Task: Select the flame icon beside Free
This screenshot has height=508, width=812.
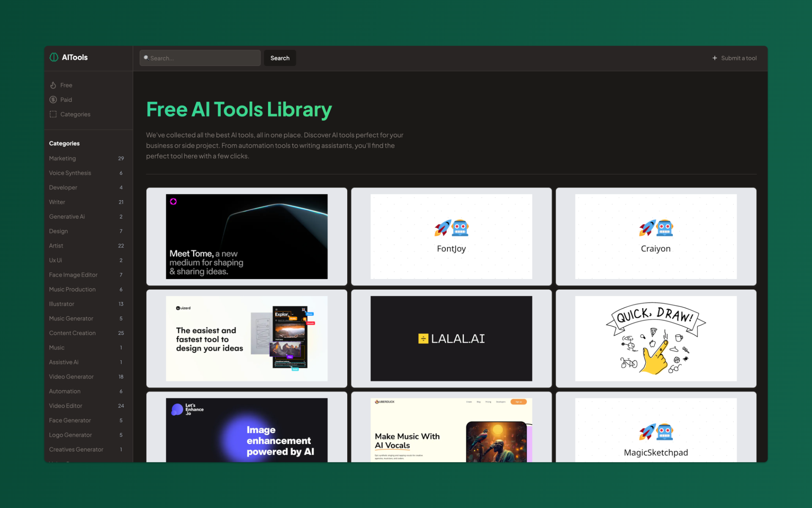Action: click(54, 85)
